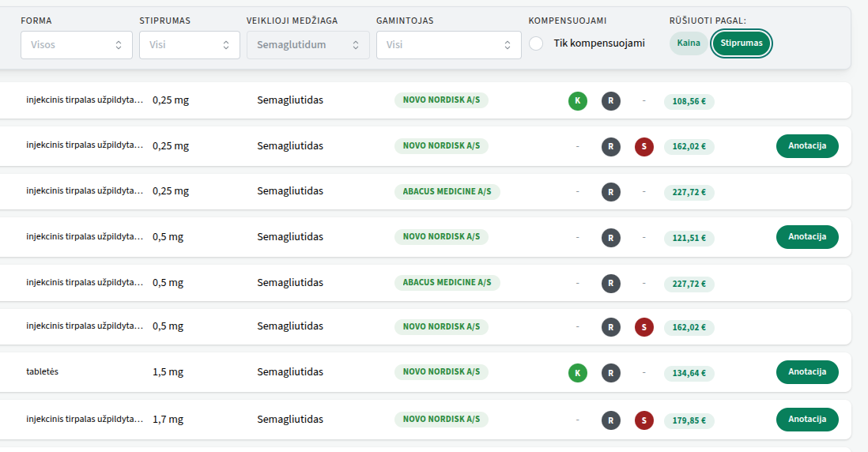868x452 pixels.
Task: Click R badge on 134,64 € row
Action: pyautogui.click(x=610, y=373)
